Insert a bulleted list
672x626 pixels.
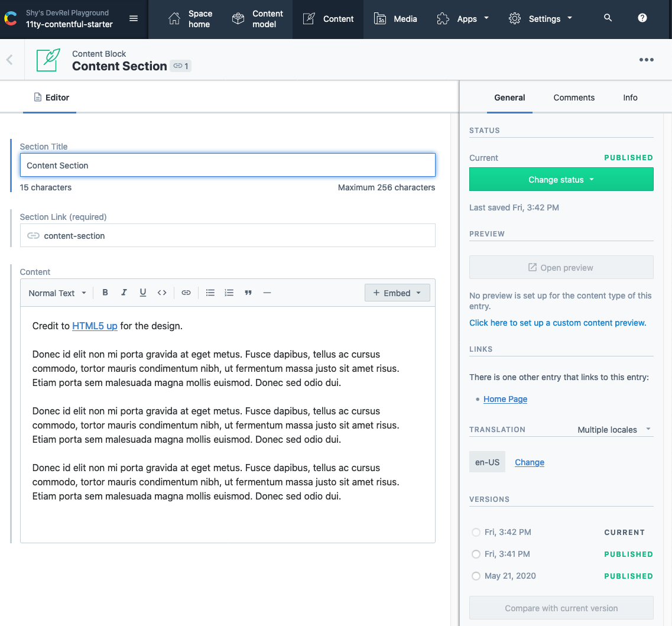(x=210, y=293)
